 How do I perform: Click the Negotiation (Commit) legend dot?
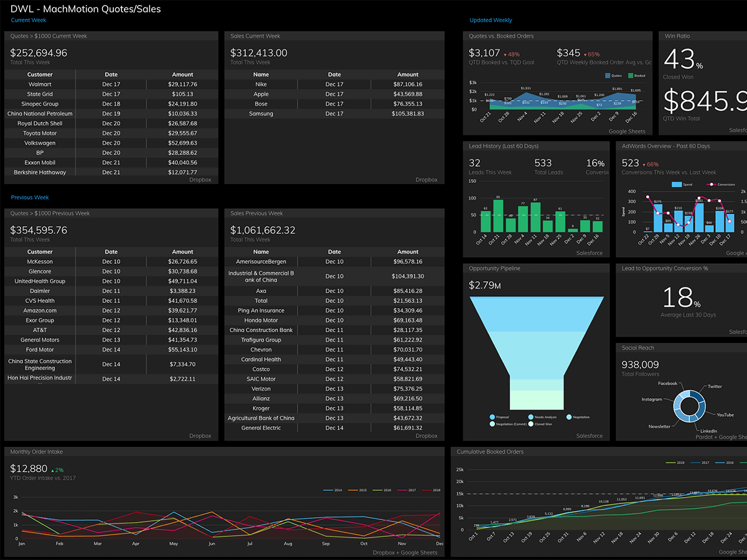(492, 424)
